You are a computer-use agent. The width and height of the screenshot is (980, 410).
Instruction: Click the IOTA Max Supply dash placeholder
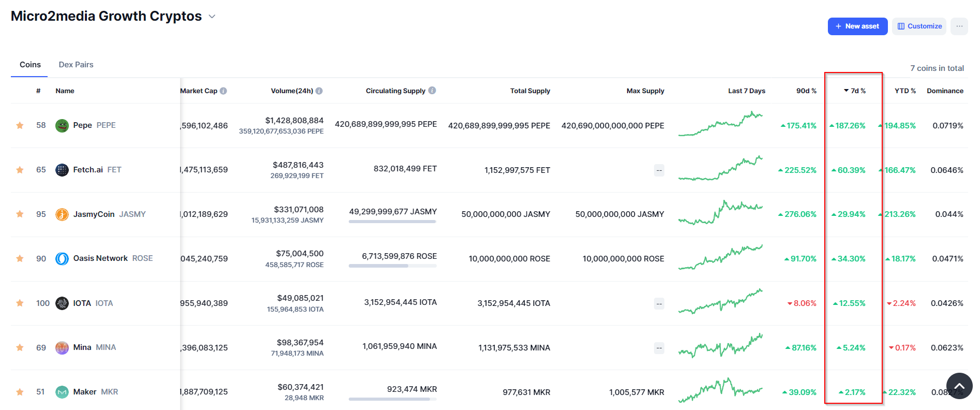coord(659,304)
